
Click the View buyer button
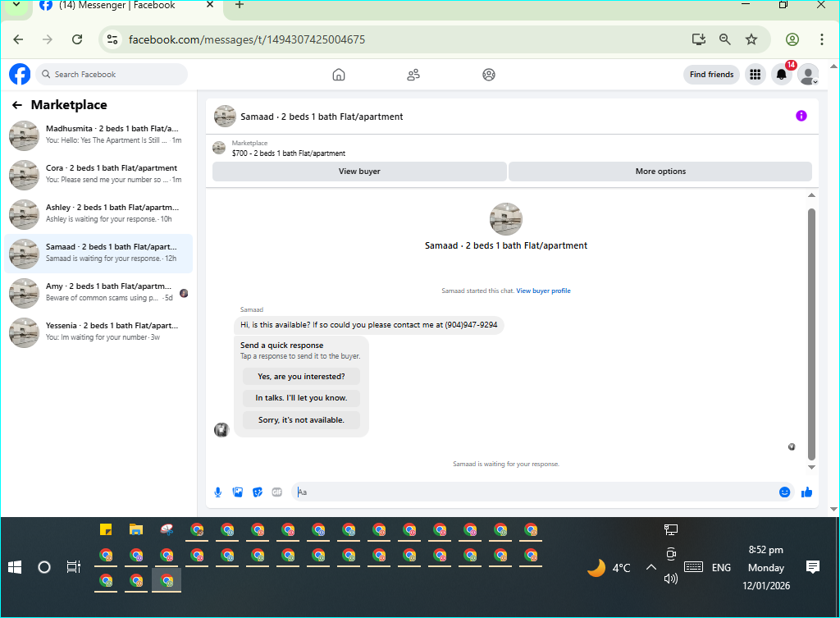(359, 172)
